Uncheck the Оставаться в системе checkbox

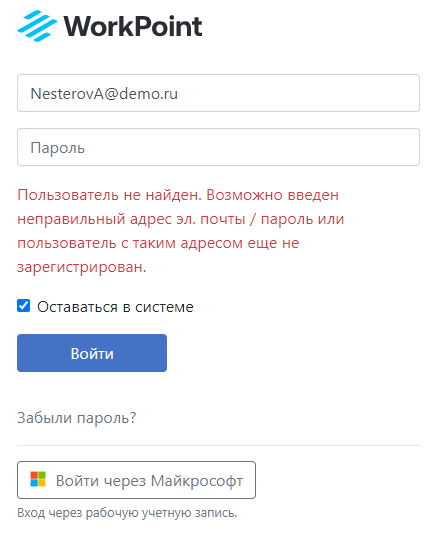pyautogui.click(x=23, y=306)
